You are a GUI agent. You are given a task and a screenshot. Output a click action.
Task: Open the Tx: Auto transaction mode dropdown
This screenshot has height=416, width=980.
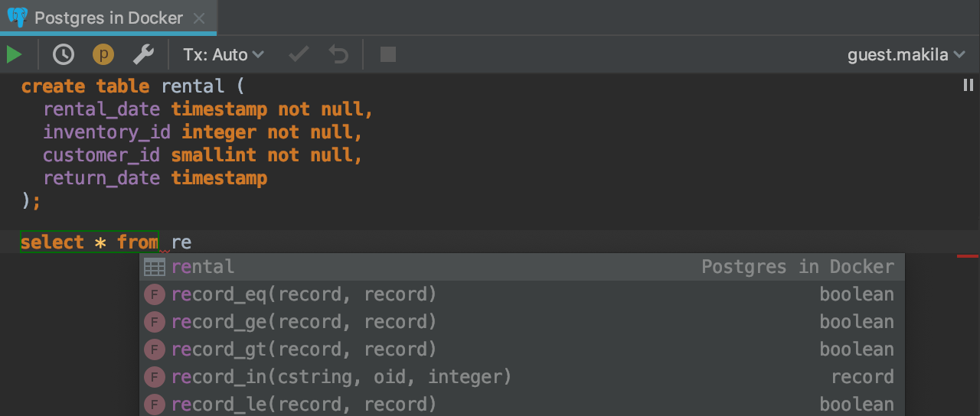223,54
